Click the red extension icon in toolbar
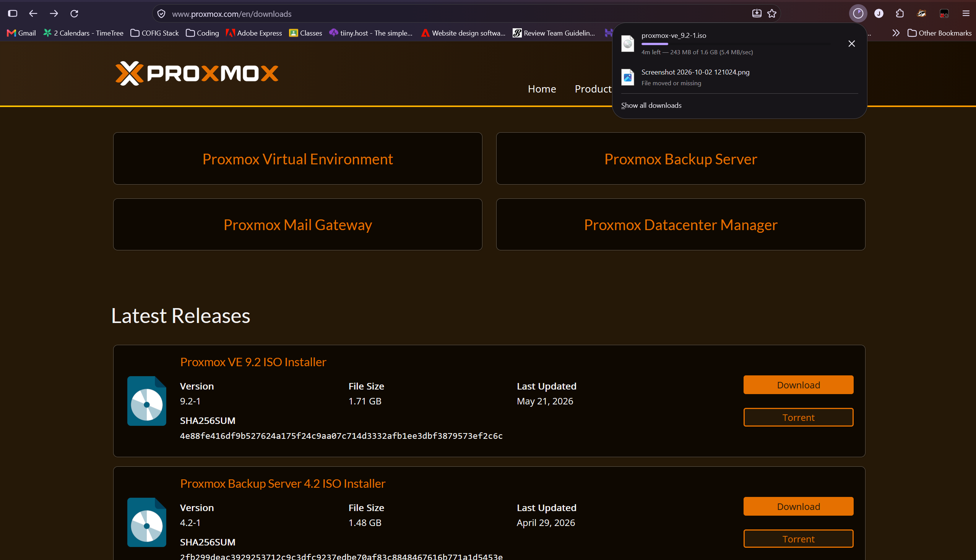 click(944, 13)
